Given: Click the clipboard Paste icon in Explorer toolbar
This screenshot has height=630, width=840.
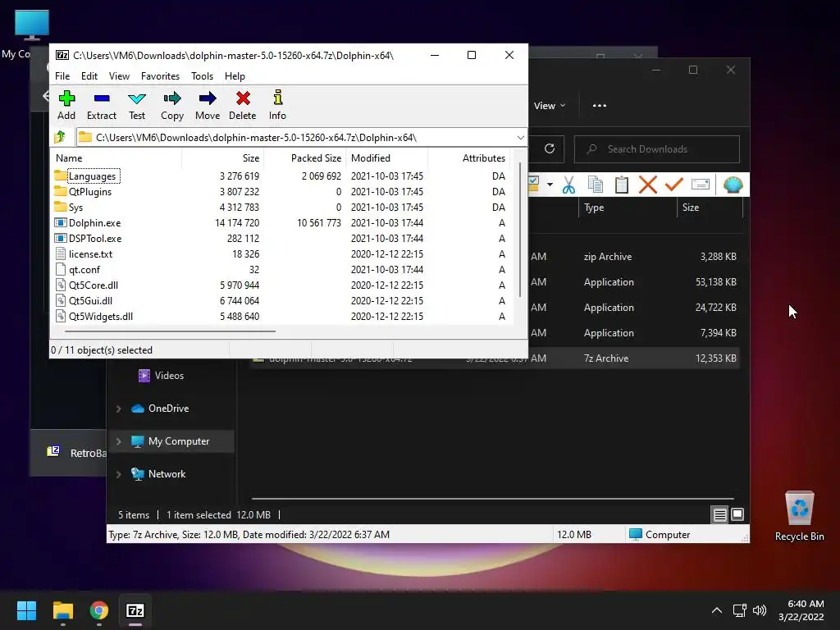Looking at the screenshot, I should [x=622, y=185].
